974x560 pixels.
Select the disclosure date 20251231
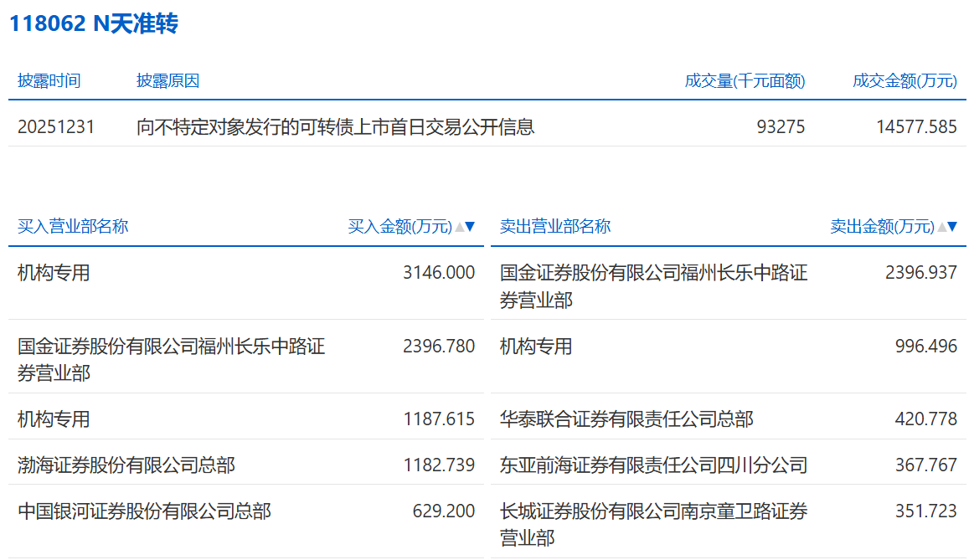click(x=56, y=126)
